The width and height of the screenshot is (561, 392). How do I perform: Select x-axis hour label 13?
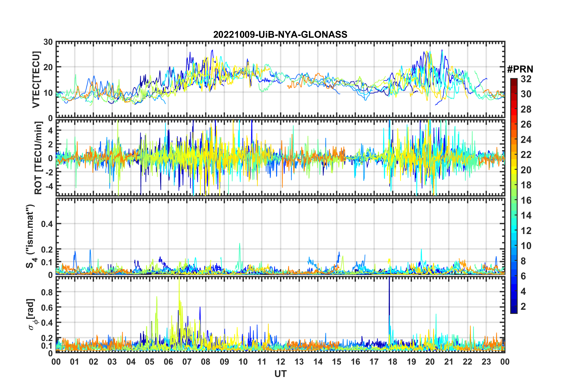299,362
